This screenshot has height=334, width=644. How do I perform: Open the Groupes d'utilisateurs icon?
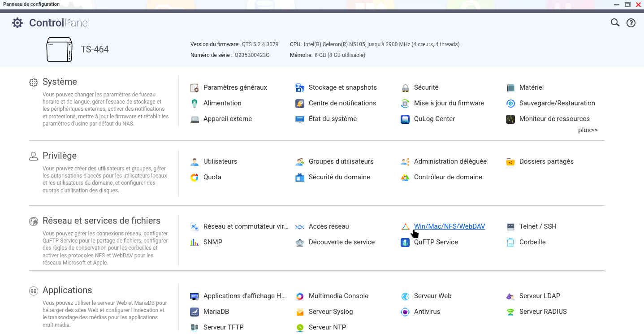[x=300, y=161]
